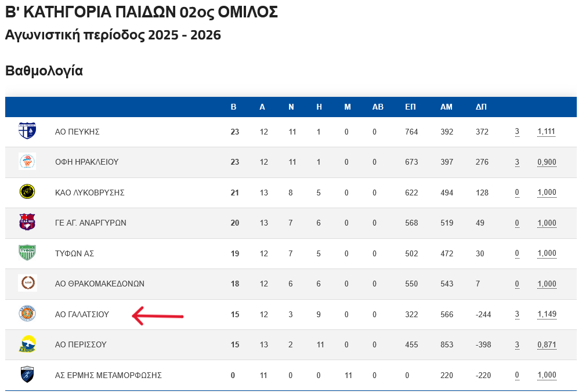Click the ΑΟ ΘΡΑΚΟΜΑΚΕΔΟΝΩΝ team logo
Viewport: 582px width, 392px height.
click(27, 284)
